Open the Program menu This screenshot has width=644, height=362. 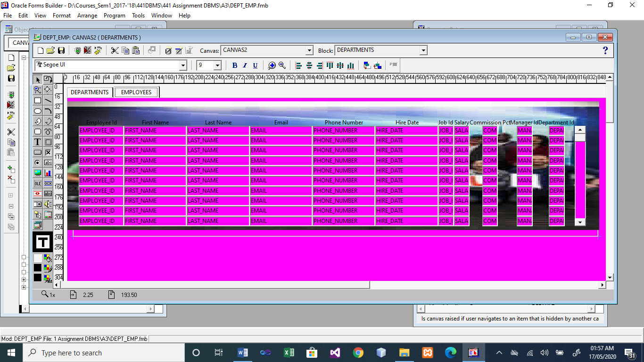pyautogui.click(x=115, y=16)
